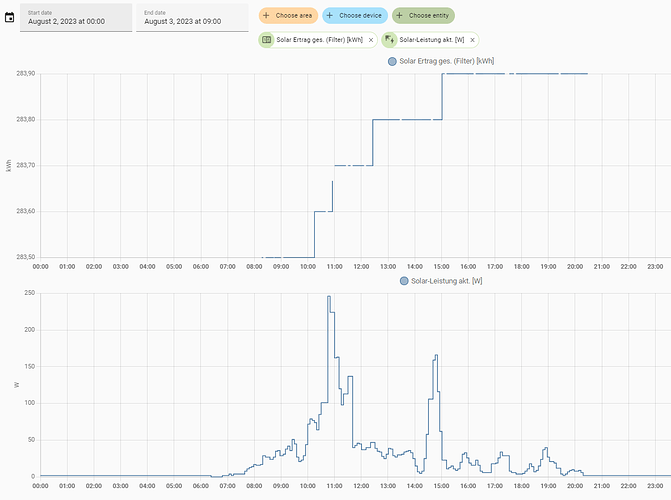Click the Solar Ertrag ges. chip icon
Viewport: 671px width, 500px height.
[266, 40]
